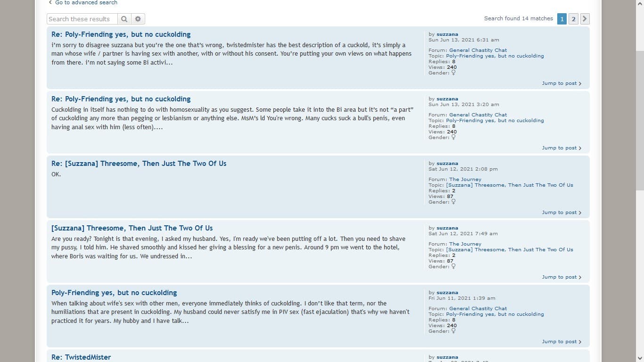Open 'Re: [Suzzana] Threesome, Then Just...' post title
This screenshot has height=362, width=644.
click(x=139, y=164)
